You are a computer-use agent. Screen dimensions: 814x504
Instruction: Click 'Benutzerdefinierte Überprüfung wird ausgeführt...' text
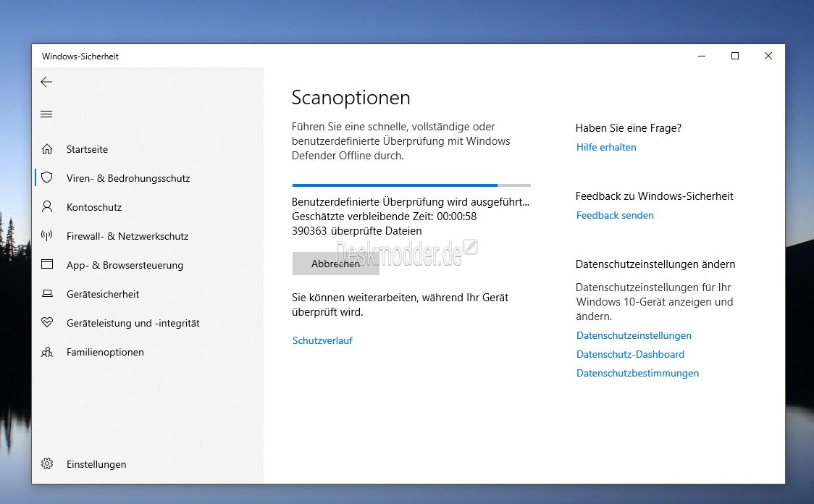pos(411,202)
